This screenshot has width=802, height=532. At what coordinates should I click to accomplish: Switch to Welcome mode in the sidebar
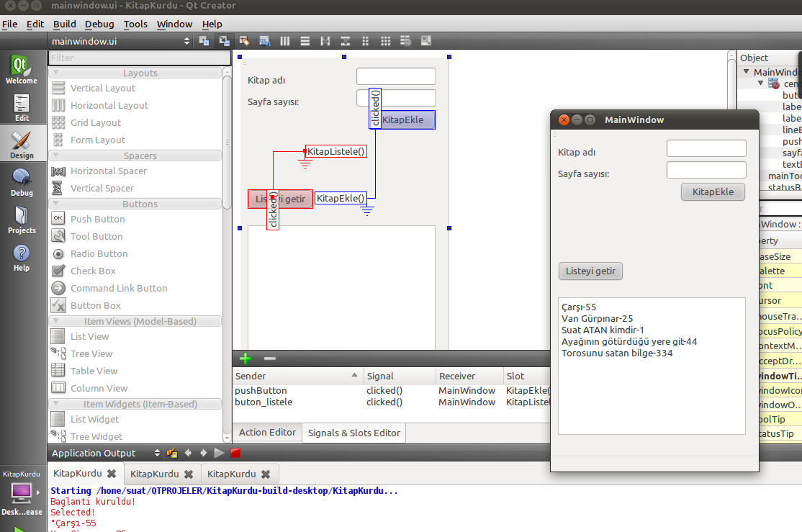22,69
